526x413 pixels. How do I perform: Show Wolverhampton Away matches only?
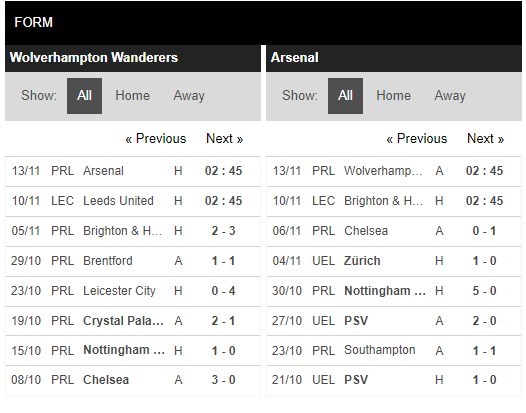point(189,96)
